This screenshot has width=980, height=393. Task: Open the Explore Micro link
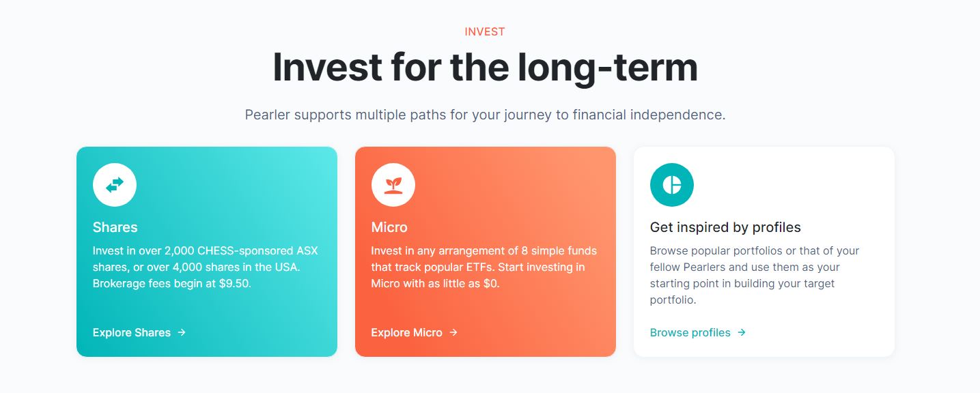pyautogui.click(x=406, y=333)
